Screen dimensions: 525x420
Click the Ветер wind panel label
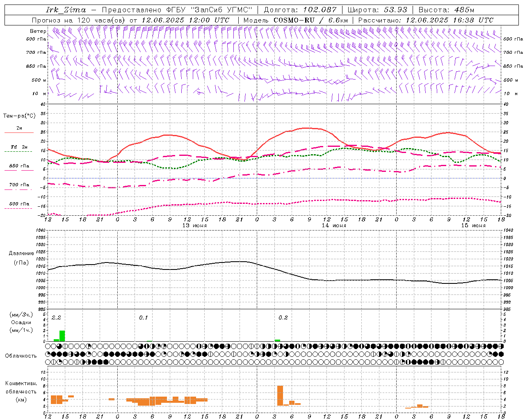(x=38, y=31)
